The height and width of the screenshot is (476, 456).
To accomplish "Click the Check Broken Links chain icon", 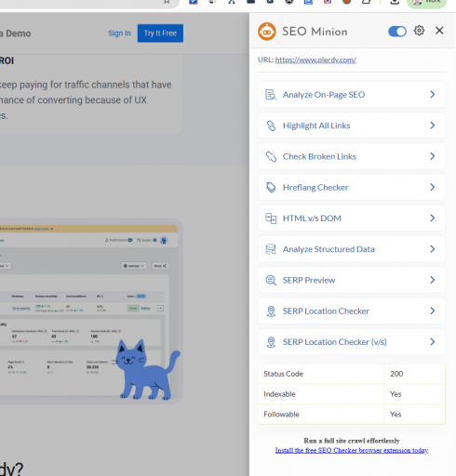I will (x=271, y=156).
